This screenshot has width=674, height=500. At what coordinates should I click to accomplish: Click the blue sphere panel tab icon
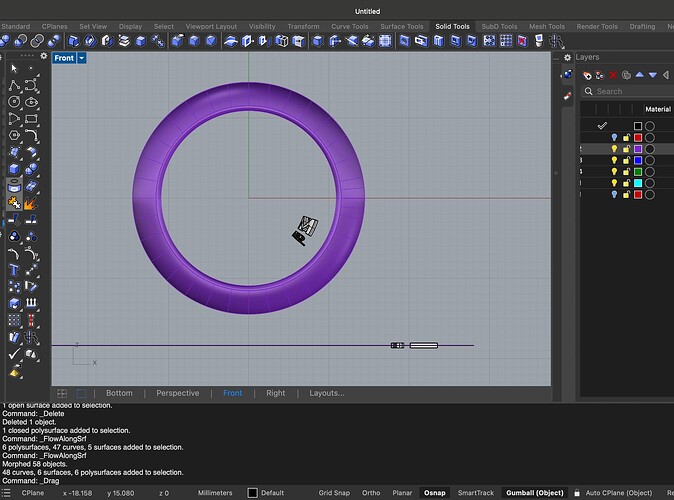567,74
